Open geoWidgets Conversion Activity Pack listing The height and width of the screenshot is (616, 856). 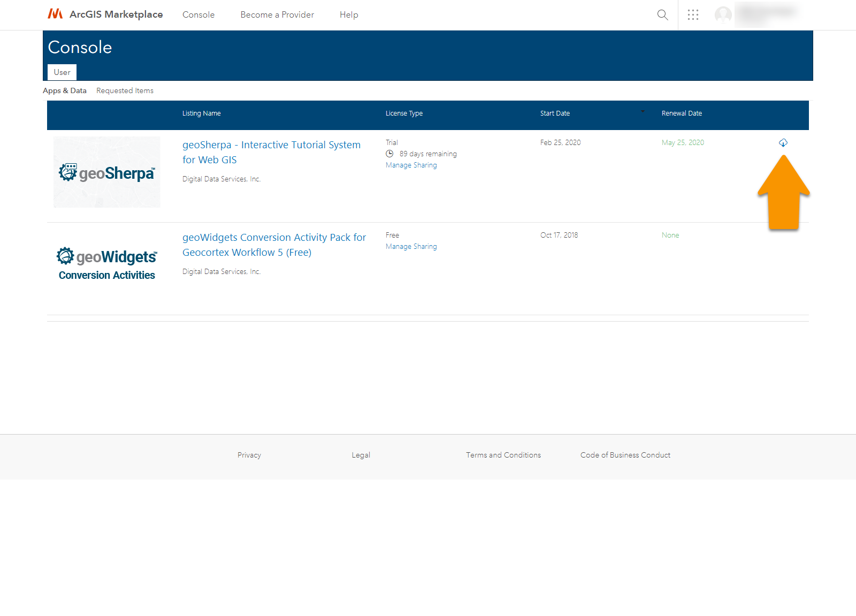coord(274,245)
